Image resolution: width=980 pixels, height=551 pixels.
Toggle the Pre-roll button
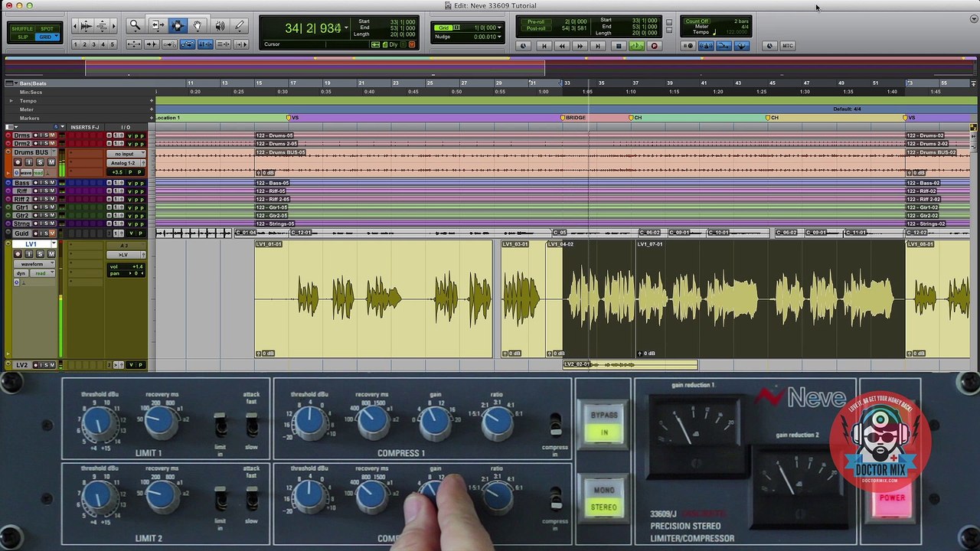(535, 21)
